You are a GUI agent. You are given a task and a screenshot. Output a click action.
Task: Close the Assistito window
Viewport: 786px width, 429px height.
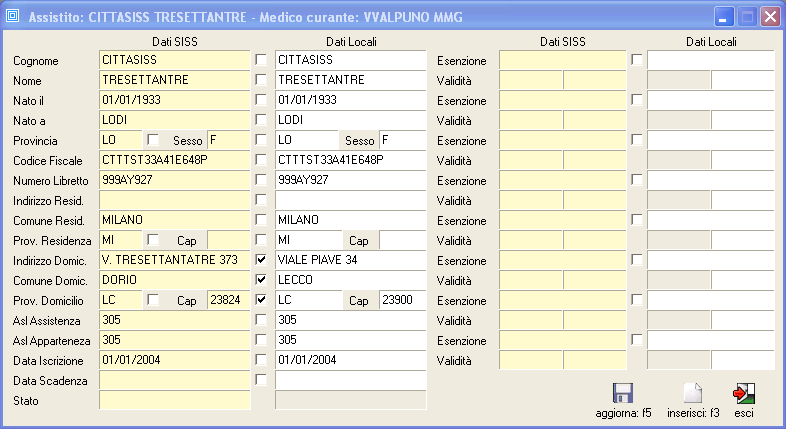tap(770, 17)
